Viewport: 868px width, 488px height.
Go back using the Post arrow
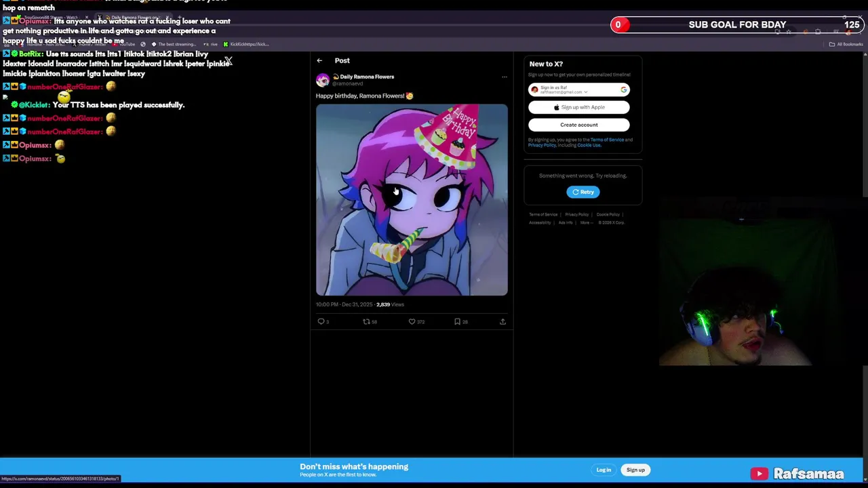(319, 60)
